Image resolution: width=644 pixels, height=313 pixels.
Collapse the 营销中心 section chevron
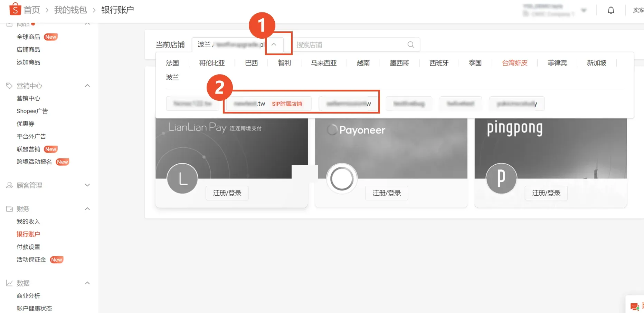87,86
